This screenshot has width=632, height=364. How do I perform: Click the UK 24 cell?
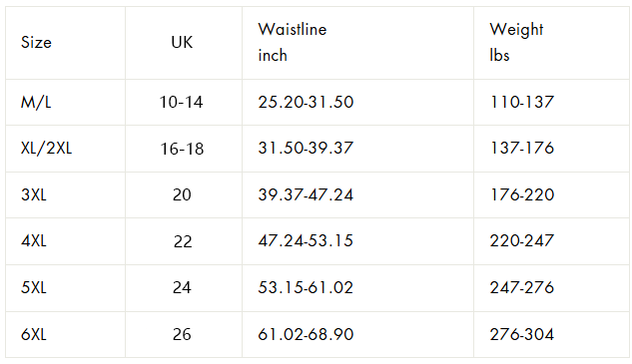[184, 288]
